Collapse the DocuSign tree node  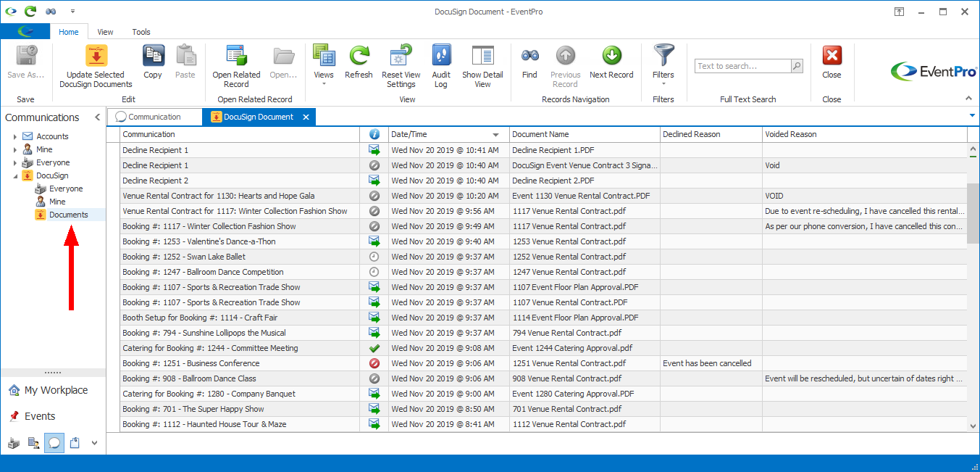[15, 175]
